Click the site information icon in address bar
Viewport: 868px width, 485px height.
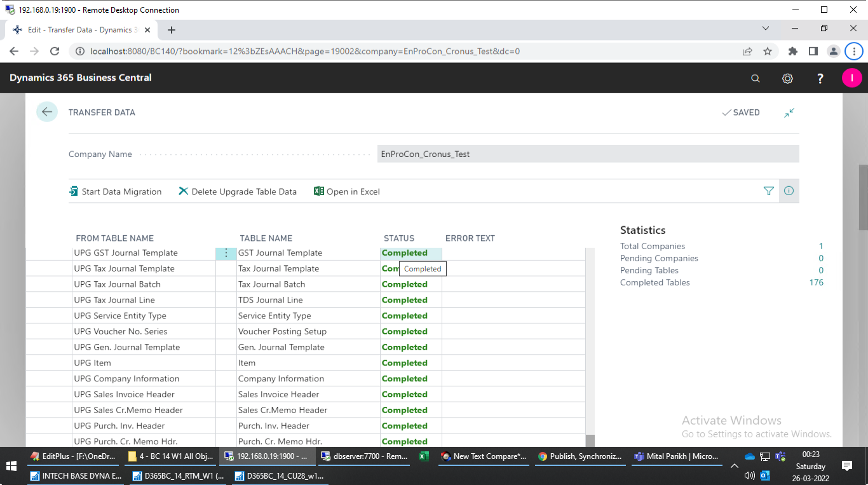pos(79,51)
